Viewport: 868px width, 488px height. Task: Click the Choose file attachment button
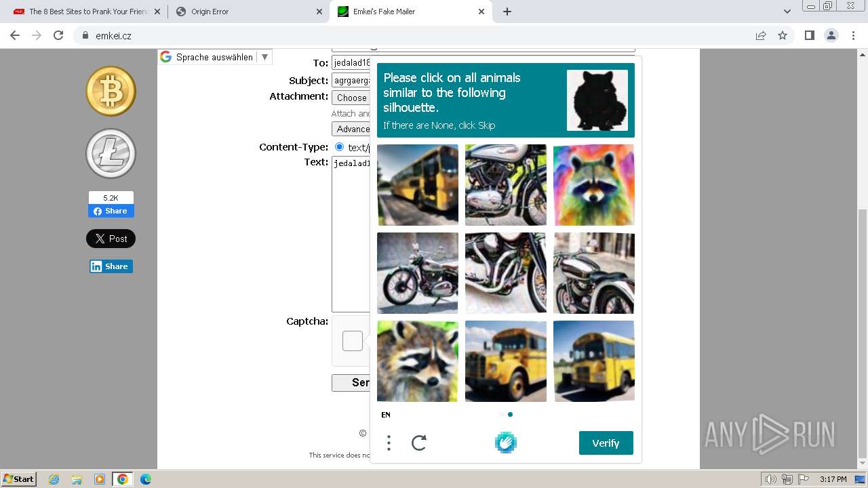[351, 98]
